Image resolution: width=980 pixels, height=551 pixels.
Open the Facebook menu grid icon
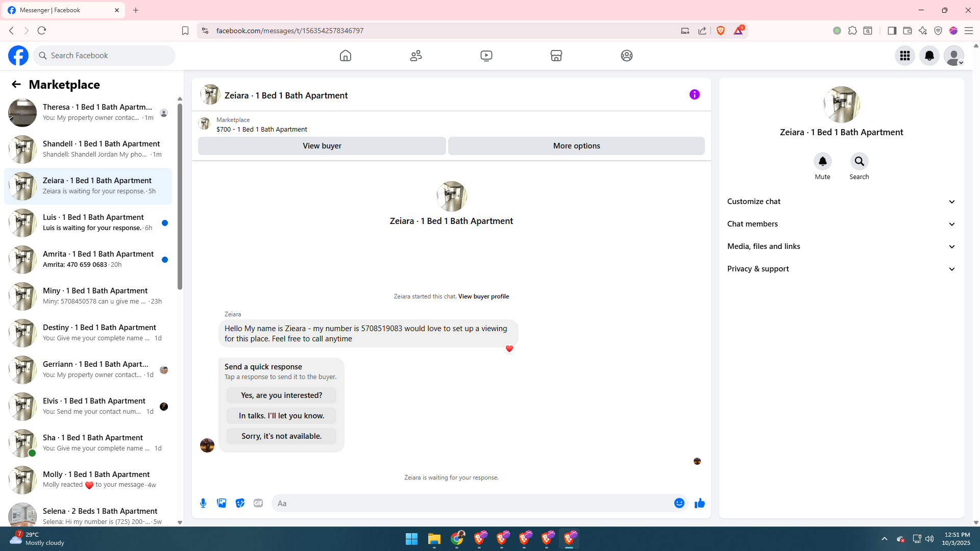tap(905, 56)
